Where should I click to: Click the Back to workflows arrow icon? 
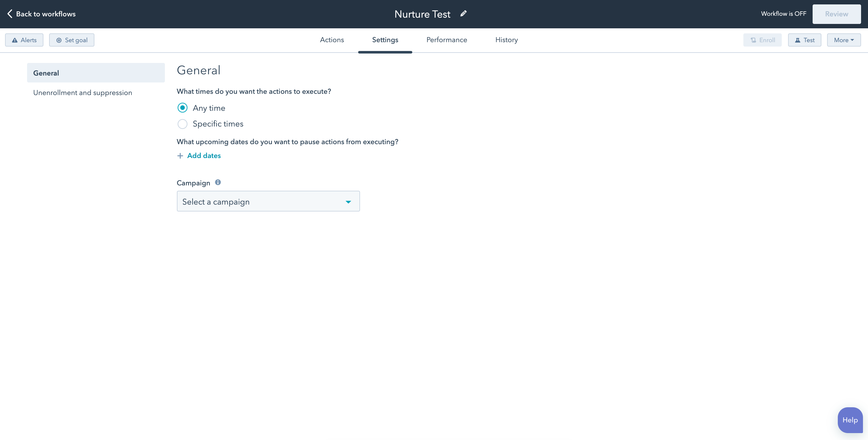[8, 14]
